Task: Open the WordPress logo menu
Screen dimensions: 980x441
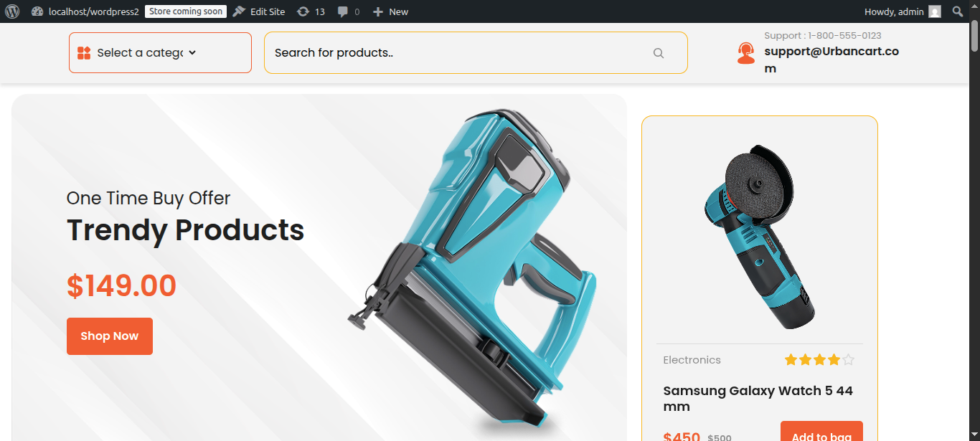Action: (x=11, y=11)
